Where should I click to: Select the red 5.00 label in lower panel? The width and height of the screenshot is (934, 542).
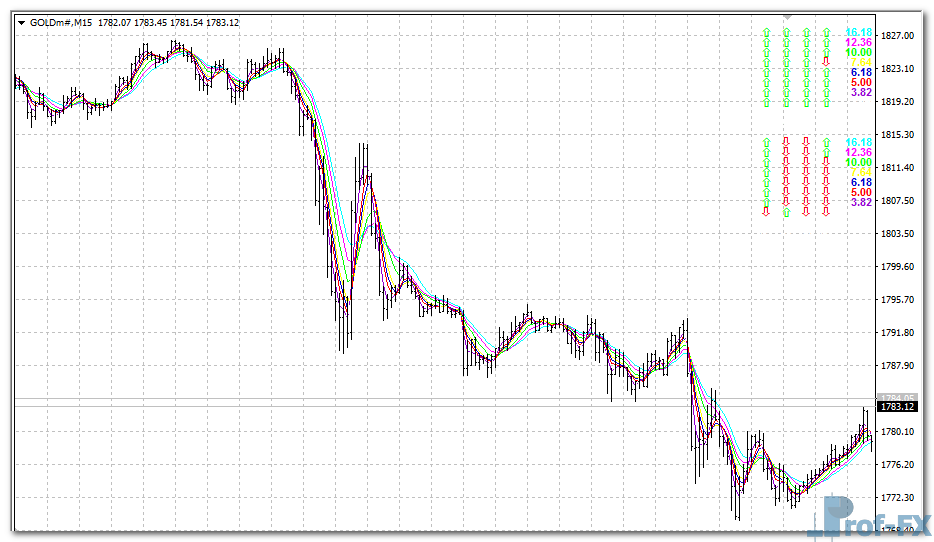click(x=861, y=192)
